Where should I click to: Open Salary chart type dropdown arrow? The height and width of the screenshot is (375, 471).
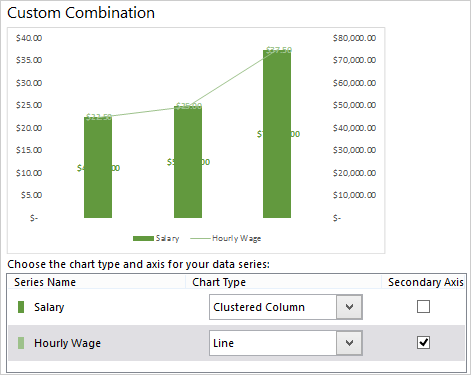(349, 307)
